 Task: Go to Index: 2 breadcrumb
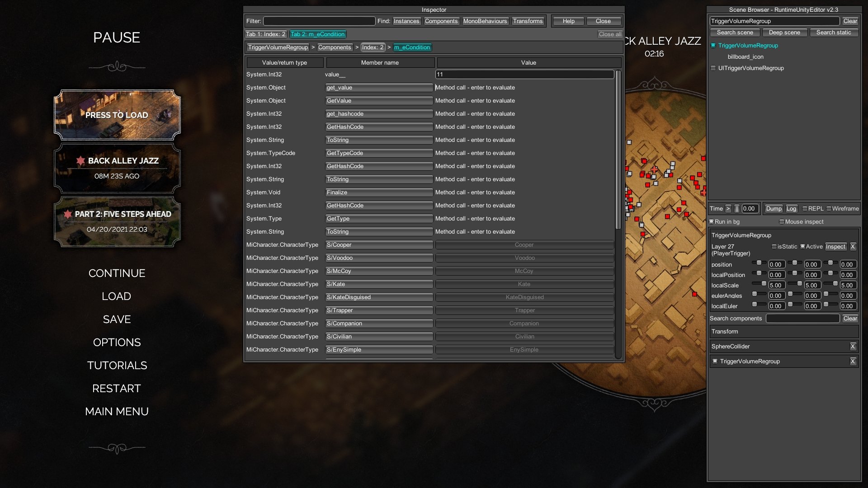tap(373, 47)
